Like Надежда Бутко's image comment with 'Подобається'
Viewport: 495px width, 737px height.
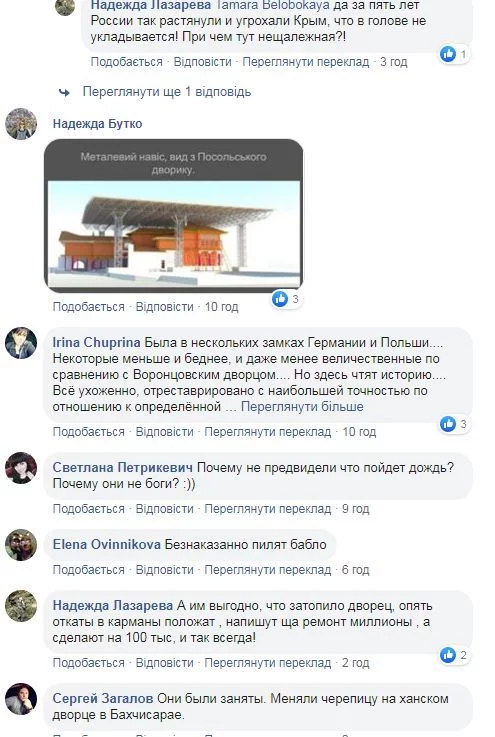[x=88, y=306]
